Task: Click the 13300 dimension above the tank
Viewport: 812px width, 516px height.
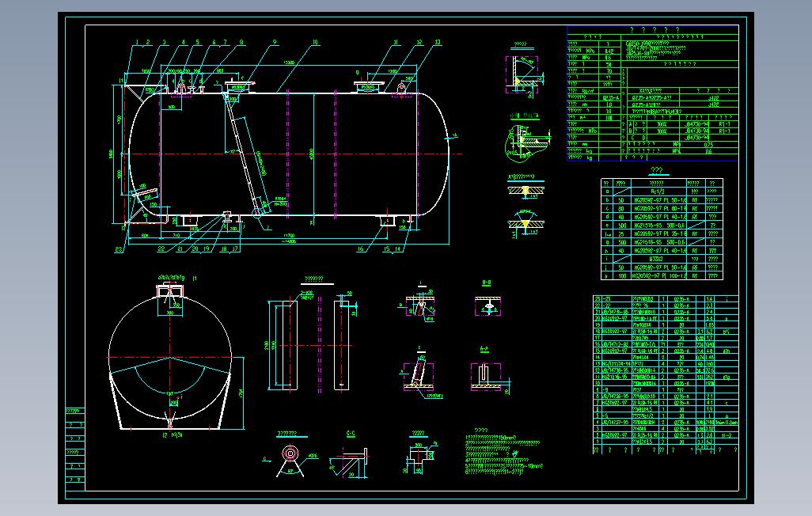Action: click(x=289, y=63)
